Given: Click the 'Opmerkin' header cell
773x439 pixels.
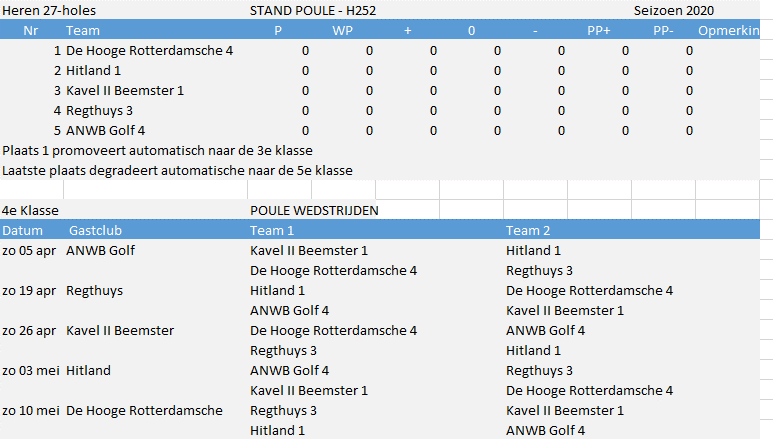Looking at the screenshot, I should (x=729, y=31).
